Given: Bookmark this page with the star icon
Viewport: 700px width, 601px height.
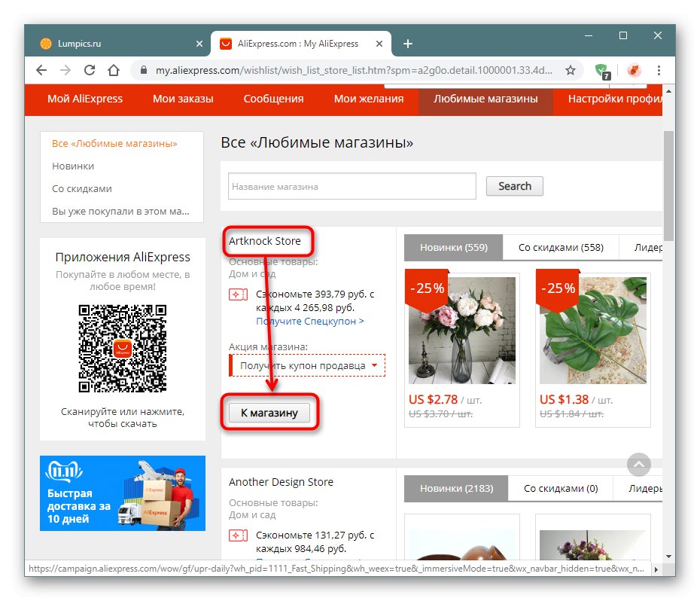Looking at the screenshot, I should (570, 70).
